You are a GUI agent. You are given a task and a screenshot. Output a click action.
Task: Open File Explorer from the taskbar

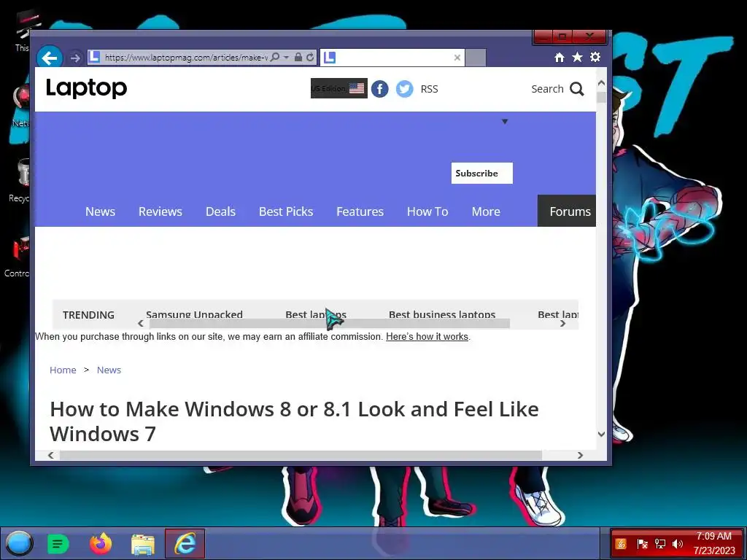point(143,544)
